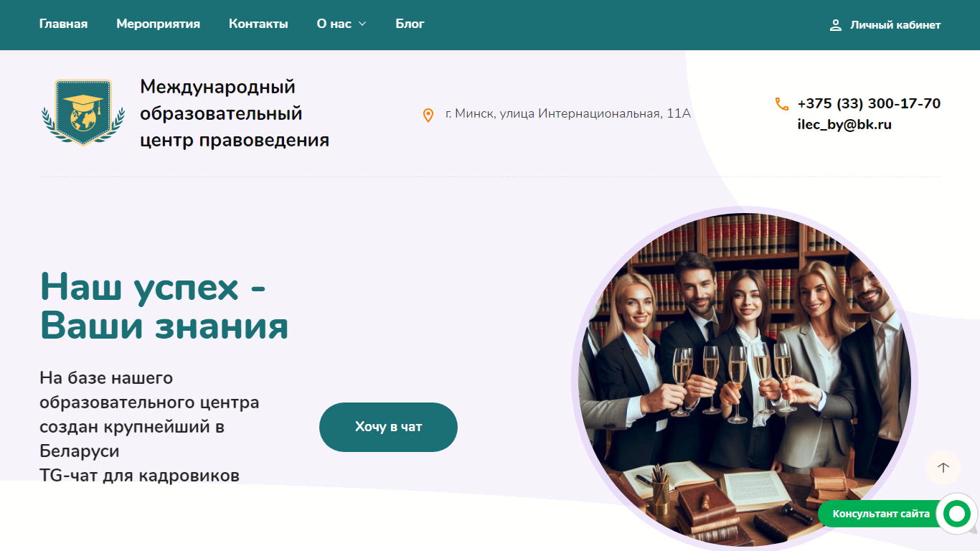
Task: Open the Контакты menu item
Action: (258, 24)
